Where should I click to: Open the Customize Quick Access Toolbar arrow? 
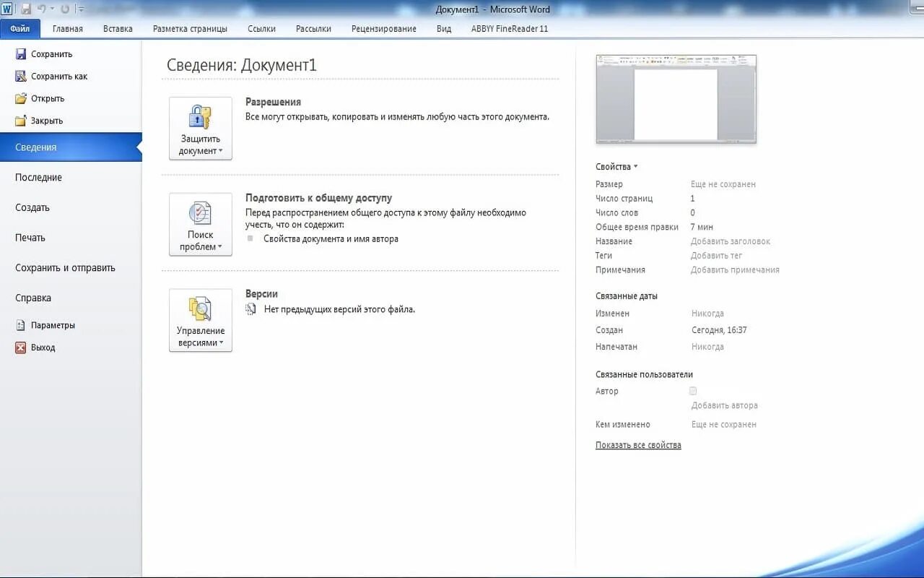(x=81, y=9)
